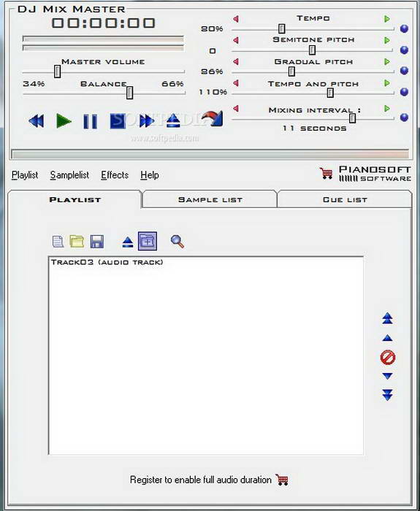Click the open playlist folder icon

coord(77,242)
